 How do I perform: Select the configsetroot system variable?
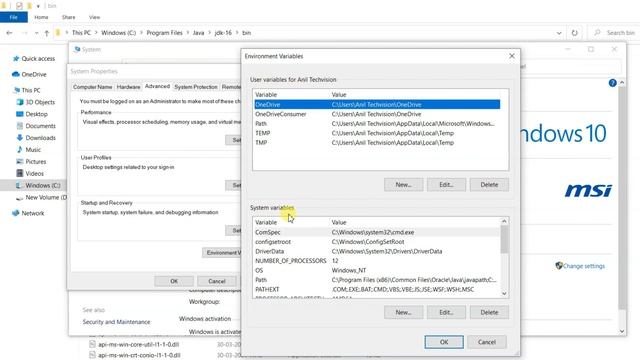tap(377, 242)
